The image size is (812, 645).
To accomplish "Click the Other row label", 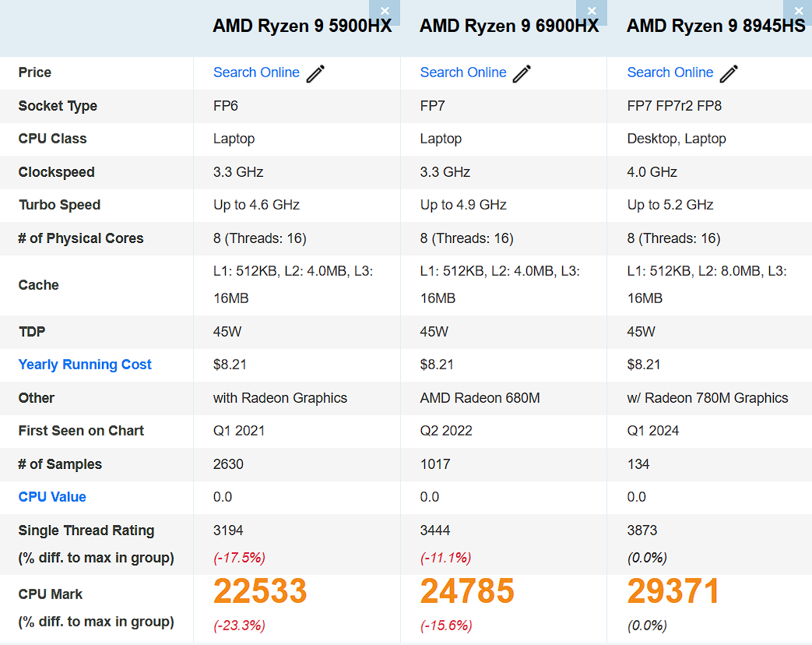I will pos(37,398).
